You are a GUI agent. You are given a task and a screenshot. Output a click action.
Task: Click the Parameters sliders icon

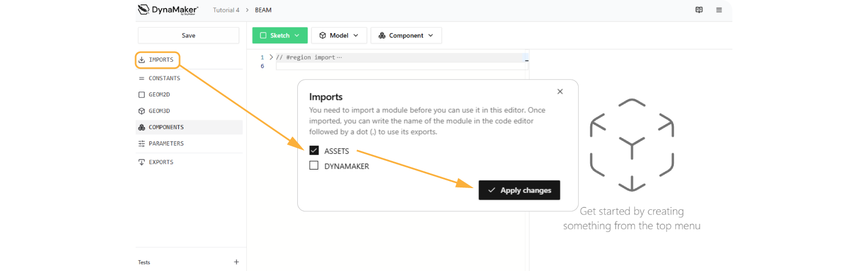(x=142, y=144)
